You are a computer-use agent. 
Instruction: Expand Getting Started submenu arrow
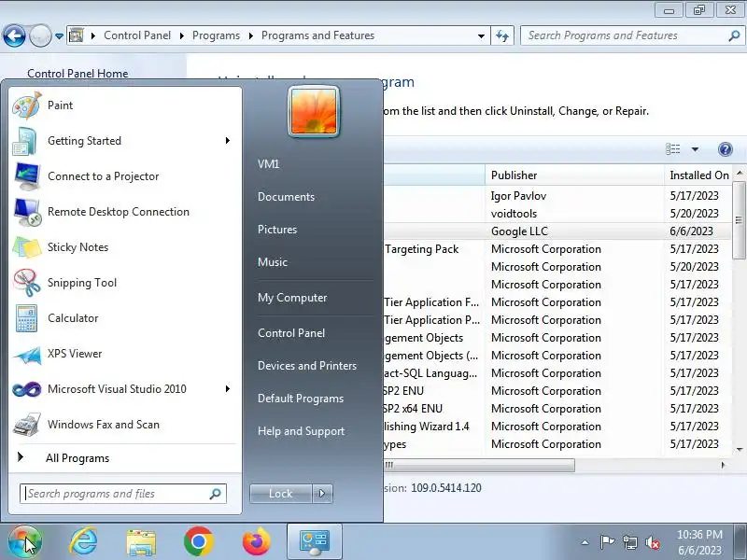(x=228, y=141)
